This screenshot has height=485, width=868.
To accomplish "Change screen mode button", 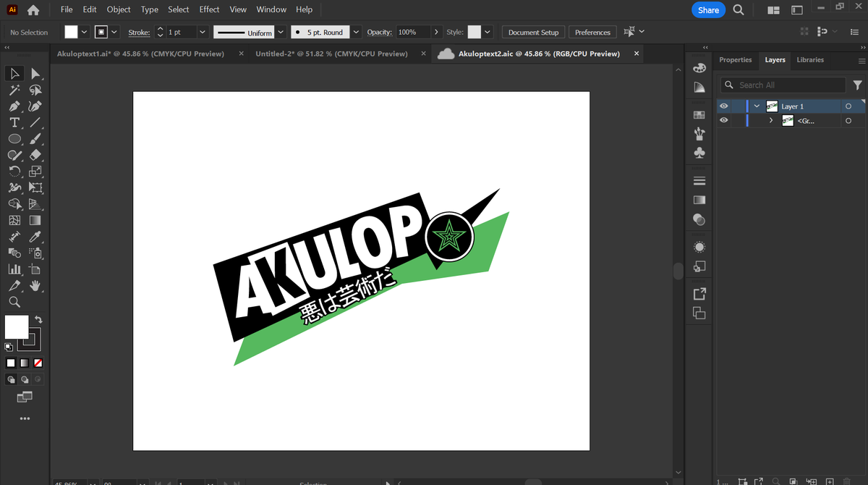I will click(25, 397).
